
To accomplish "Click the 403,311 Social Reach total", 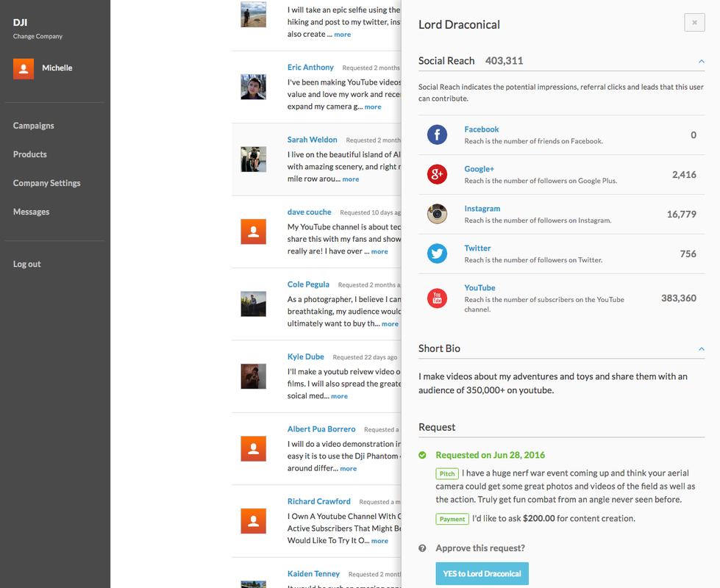I will [505, 60].
